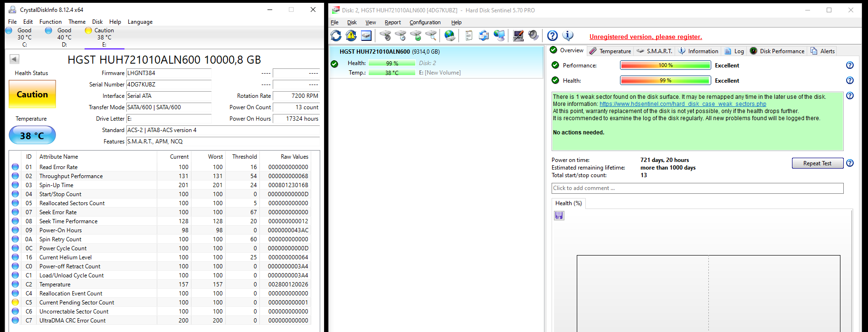
Task: Click the Health 99 % gradient bar in Overview
Action: 665,81
